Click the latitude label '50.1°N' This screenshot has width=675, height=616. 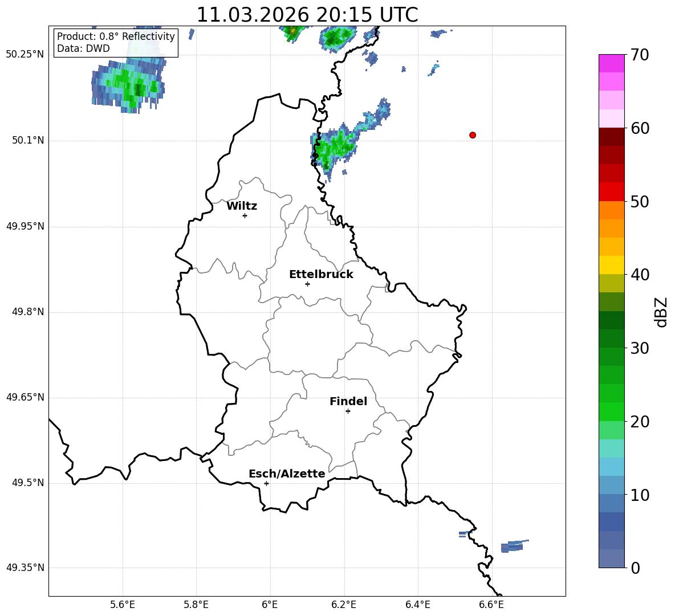tap(28, 140)
